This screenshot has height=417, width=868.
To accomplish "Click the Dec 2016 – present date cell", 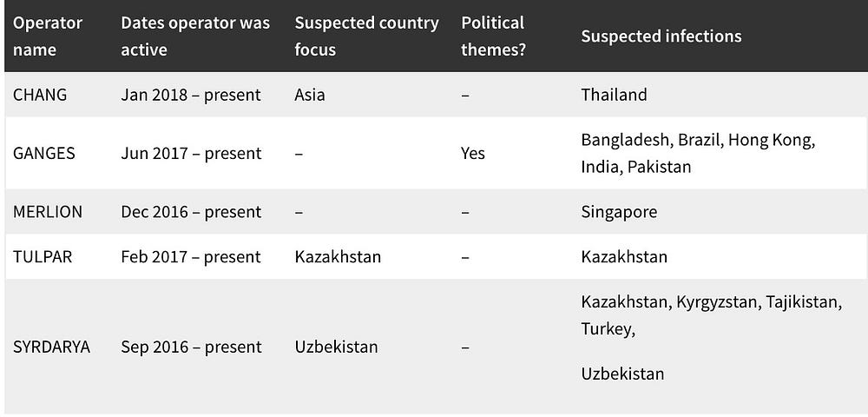I will 191,212.
